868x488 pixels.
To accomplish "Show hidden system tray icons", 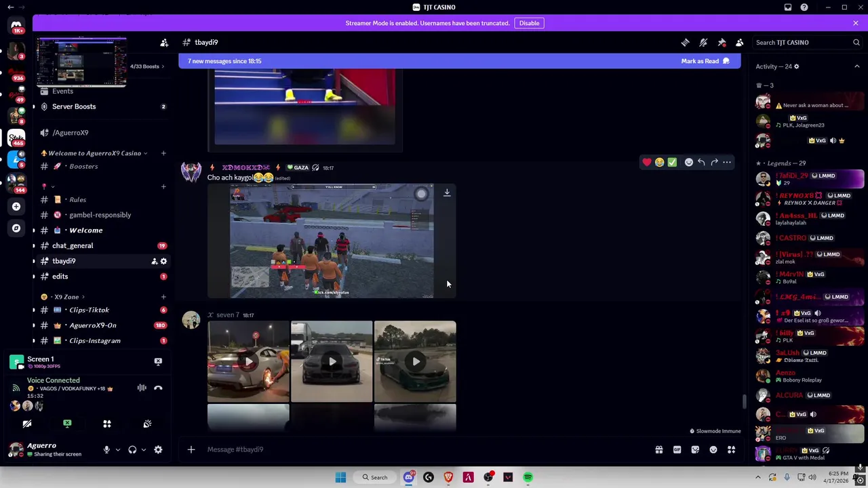I will (758, 477).
